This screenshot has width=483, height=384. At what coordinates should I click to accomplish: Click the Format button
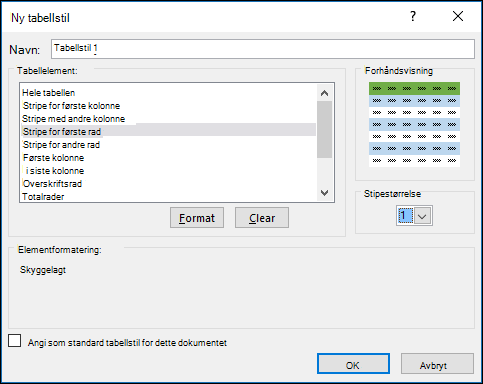click(x=197, y=218)
